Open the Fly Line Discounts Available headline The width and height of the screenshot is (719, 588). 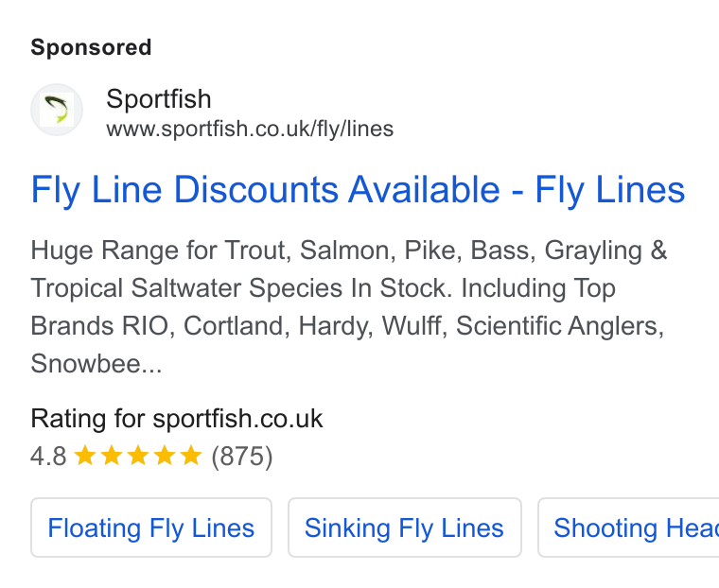pyautogui.click(x=358, y=190)
